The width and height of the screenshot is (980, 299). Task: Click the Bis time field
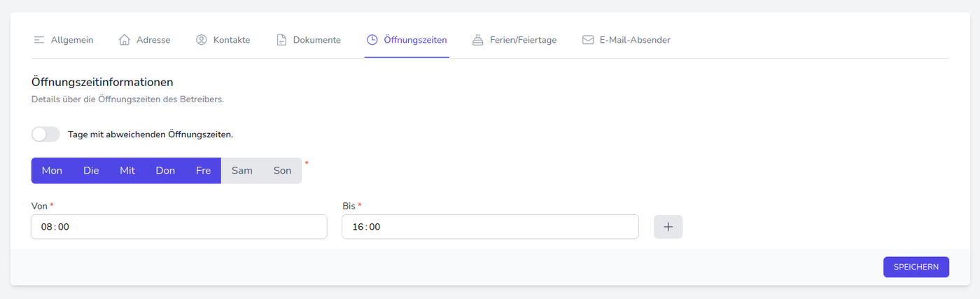[x=489, y=227]
